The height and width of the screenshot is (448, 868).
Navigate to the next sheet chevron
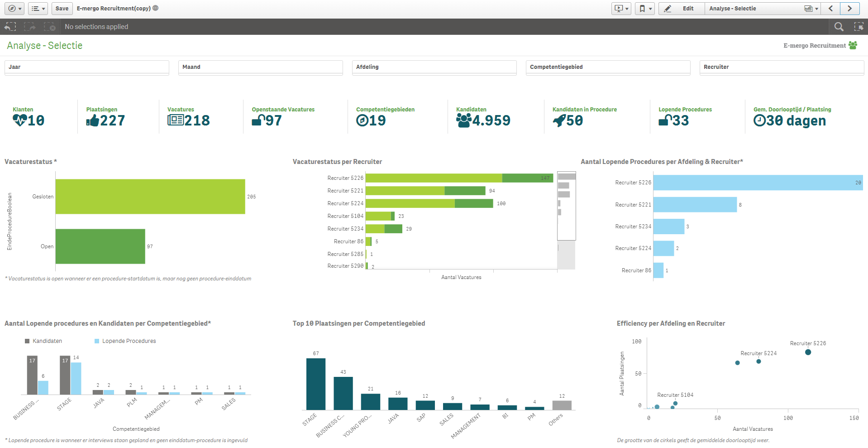tap(849, 8)
